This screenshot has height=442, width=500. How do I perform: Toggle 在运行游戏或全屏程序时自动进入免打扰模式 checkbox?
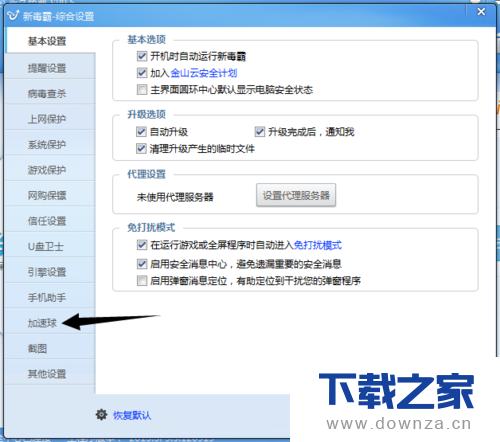pos(142,245)
